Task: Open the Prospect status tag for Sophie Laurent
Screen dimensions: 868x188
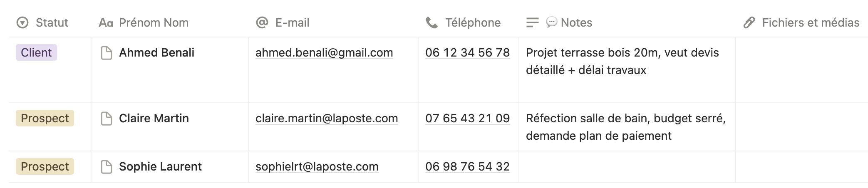Action: click(45, 167)
